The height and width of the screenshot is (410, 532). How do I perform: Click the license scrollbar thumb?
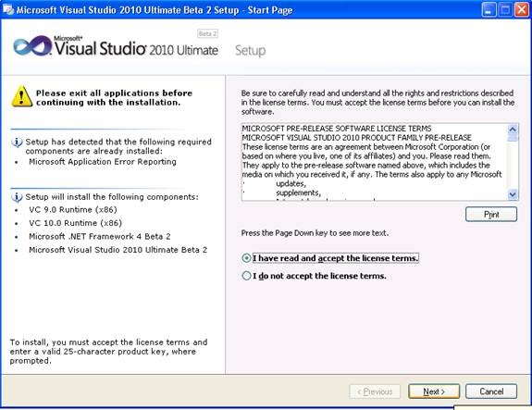pos(513,138)
